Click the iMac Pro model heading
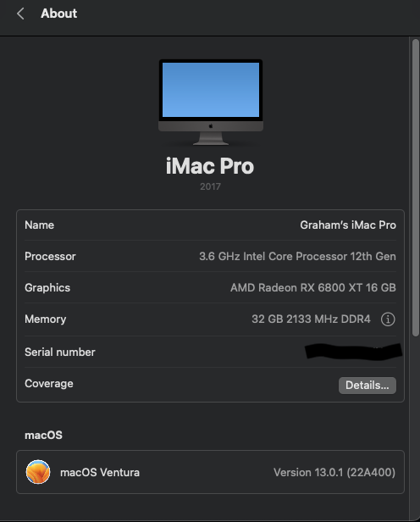This screenshot has width=420, height=522. (x=210, y=166)
